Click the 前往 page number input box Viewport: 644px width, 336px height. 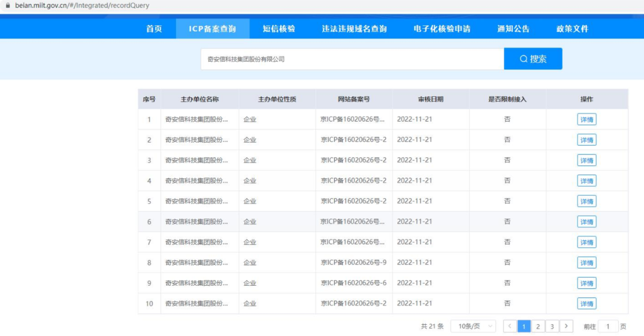[608, 326]
